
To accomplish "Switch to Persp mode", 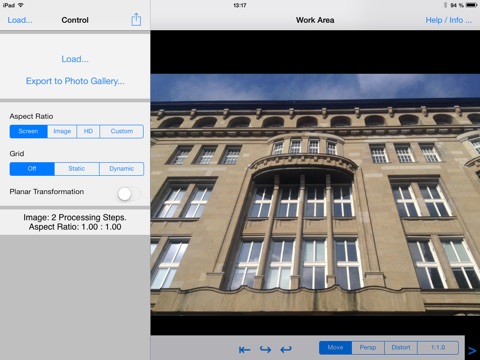I will (368, 348).
